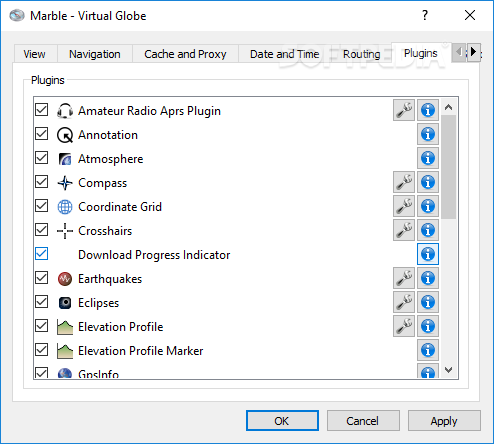The width and height of the screenshot is (494, 444).
Task: Open configure wrench for Amateur Radio Aprs Plugin
Action: coord(404,110)
